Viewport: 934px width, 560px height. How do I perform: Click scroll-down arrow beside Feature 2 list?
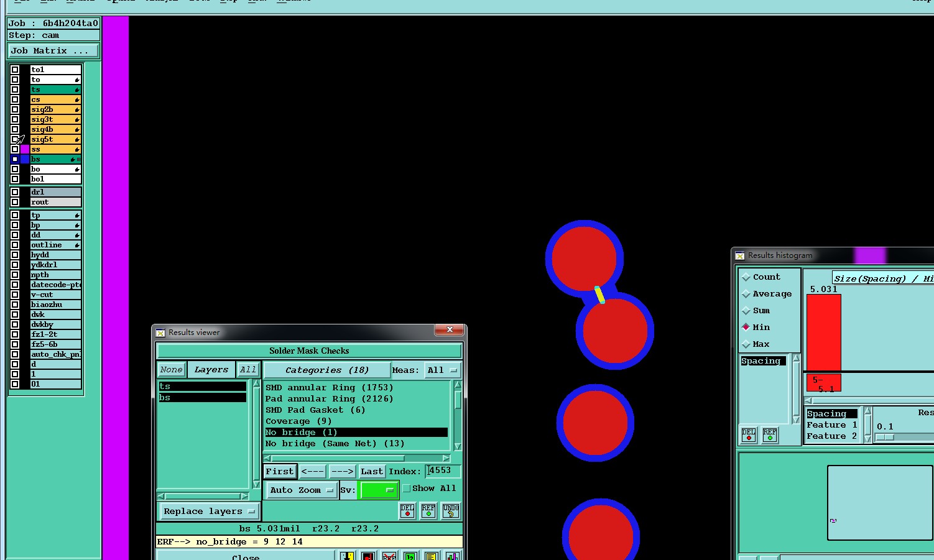tap(867, 438)
